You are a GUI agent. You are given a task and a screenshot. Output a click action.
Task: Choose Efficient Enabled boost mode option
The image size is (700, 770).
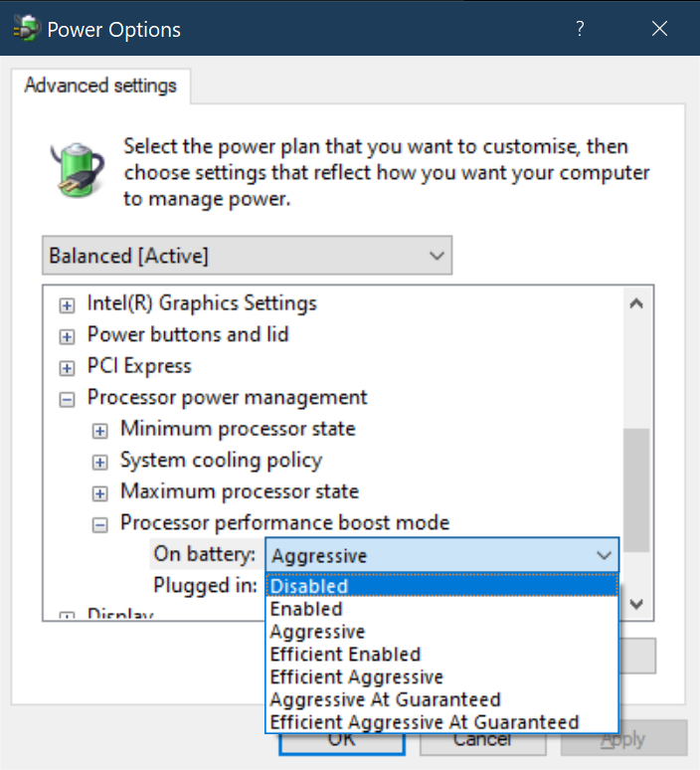point(345,655)
